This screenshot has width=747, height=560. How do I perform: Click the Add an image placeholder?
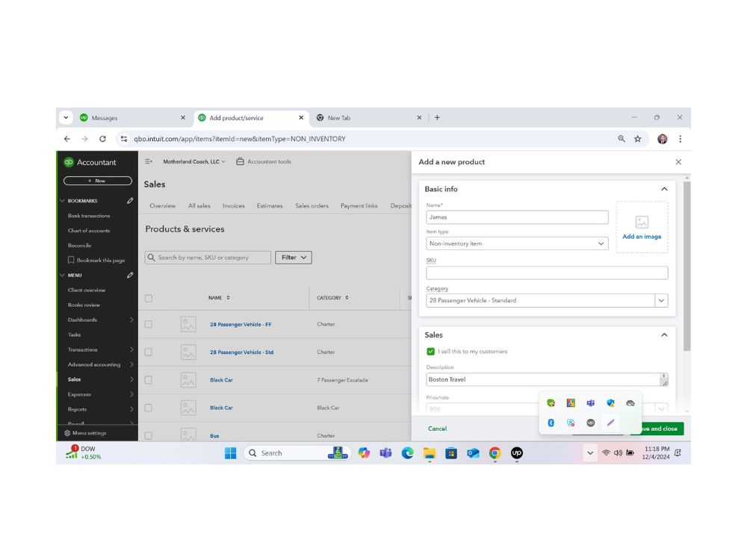click(x=642, y=227)
